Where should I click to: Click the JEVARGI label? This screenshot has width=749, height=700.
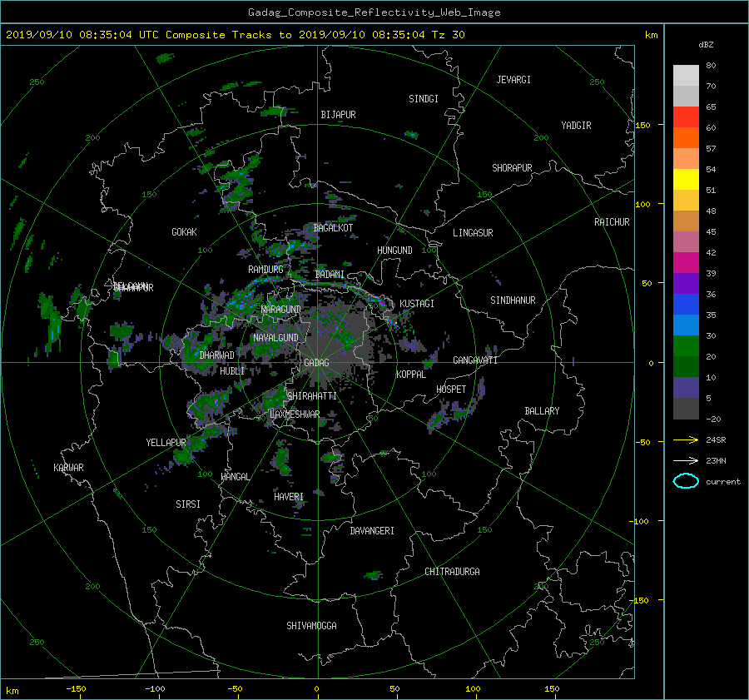513,80
